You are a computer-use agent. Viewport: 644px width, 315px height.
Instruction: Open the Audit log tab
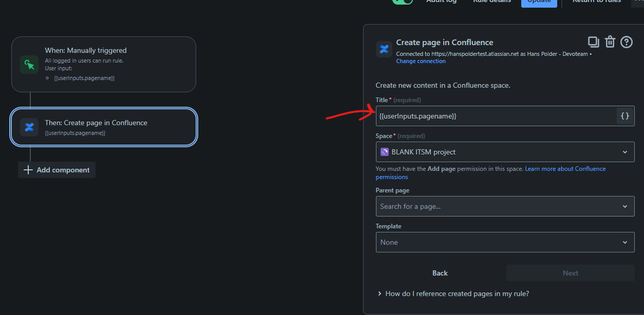tap(441, 1)
